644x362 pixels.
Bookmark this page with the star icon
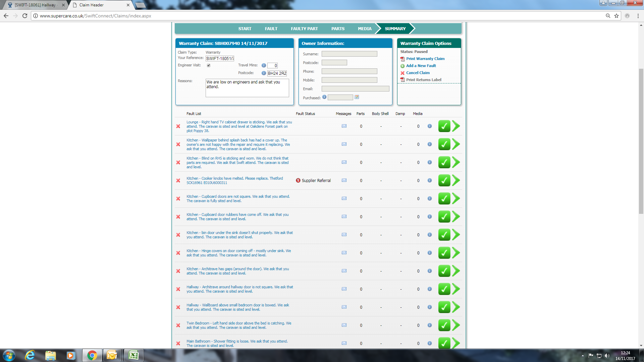(616, 16)
